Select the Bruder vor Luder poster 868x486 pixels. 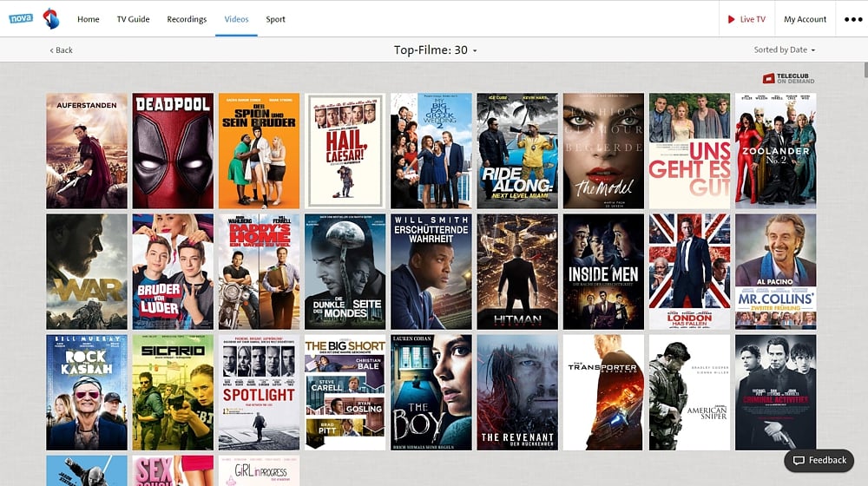tap(173, 272)
